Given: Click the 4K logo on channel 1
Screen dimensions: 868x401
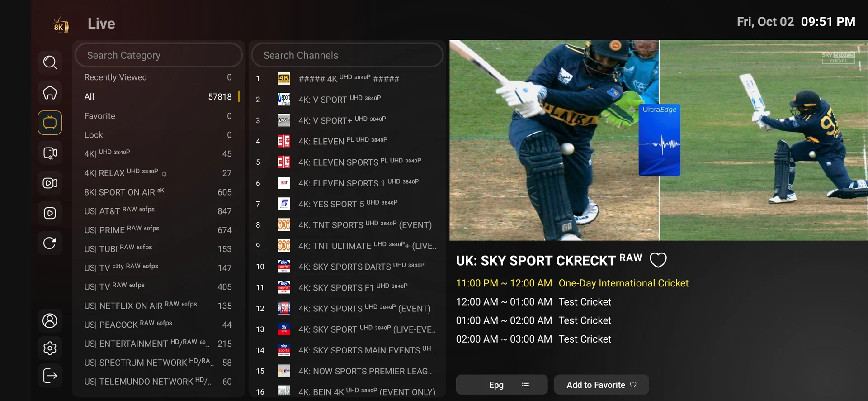Looking at the screenshot, I should click(x=284, y=79).
